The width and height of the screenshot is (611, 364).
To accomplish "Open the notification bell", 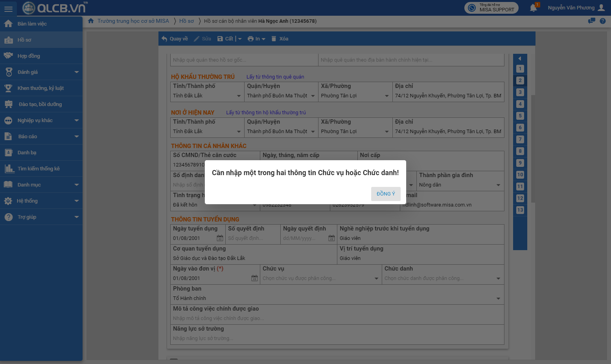I will click(533, 7).
